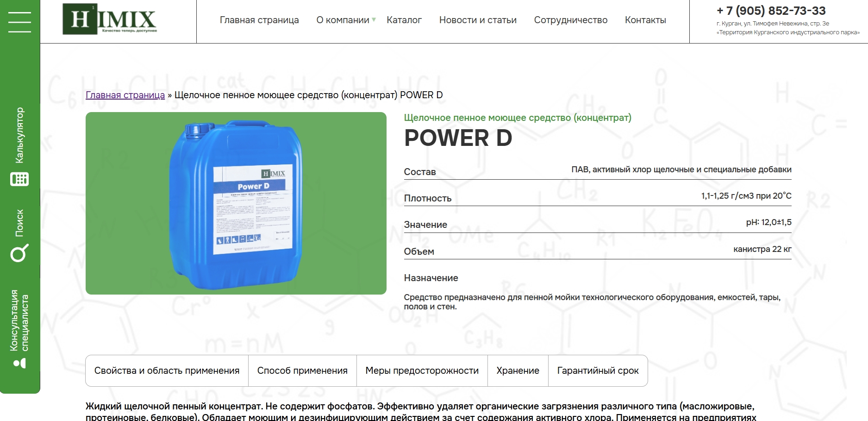Click the vertical Поиск sidebar label

[x=19, y=223]
